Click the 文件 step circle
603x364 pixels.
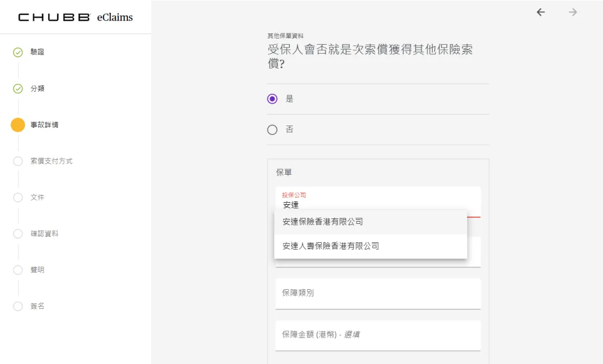coord(18,198)
